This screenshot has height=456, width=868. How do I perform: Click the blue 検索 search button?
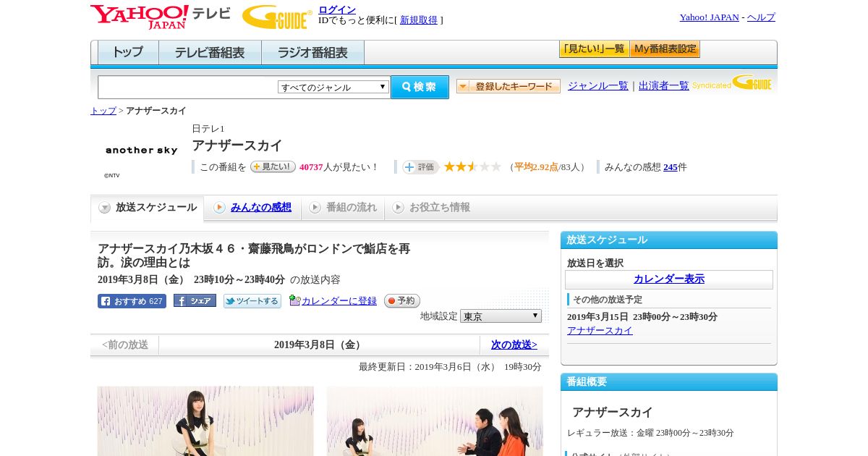420,87
